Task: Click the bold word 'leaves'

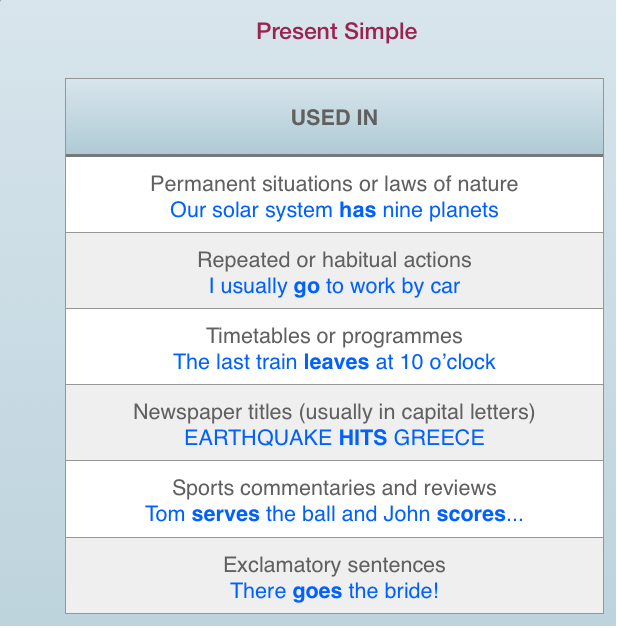Action: click(x=336, y=362)
